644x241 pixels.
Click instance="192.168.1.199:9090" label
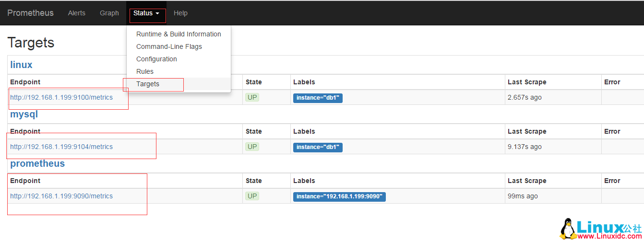(x=339, y=196)
